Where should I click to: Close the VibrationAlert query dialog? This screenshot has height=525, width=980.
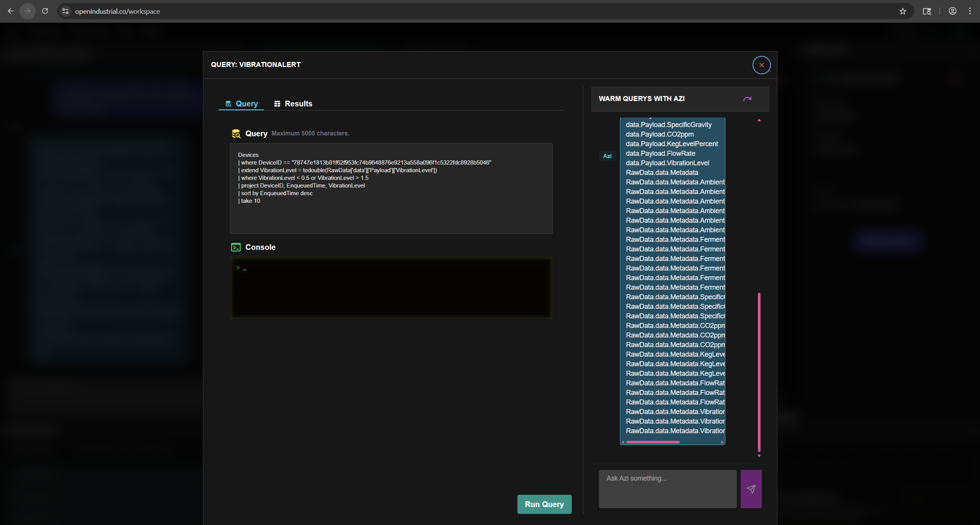[x=761, y=65]
